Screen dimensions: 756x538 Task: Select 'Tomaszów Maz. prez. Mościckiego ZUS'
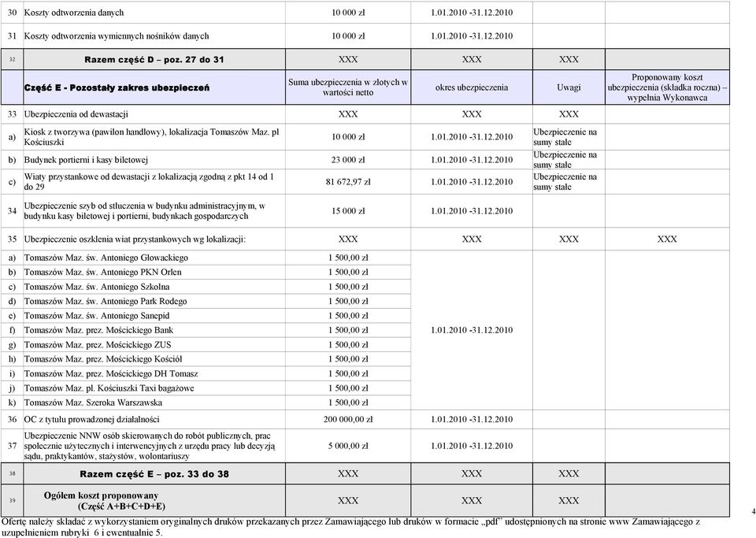point(98,345)
